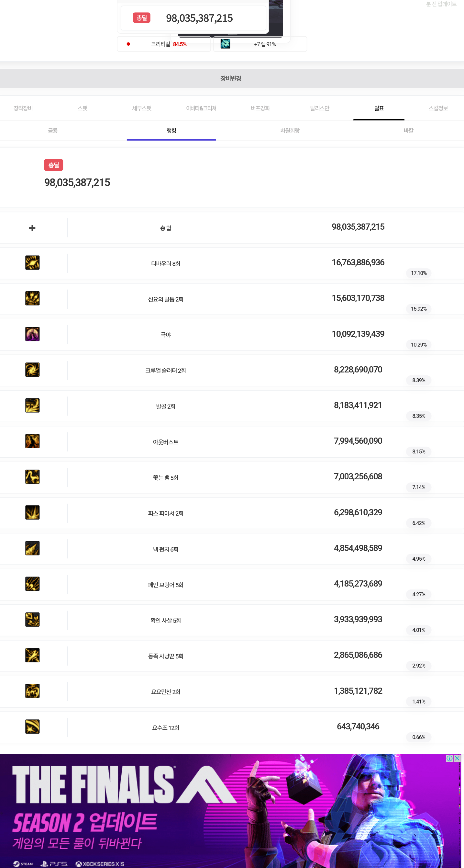The height and width of the screenshot is (868, 464).
Task: Select the purple 극야 skill icon
Action: (x=32, y=334)
